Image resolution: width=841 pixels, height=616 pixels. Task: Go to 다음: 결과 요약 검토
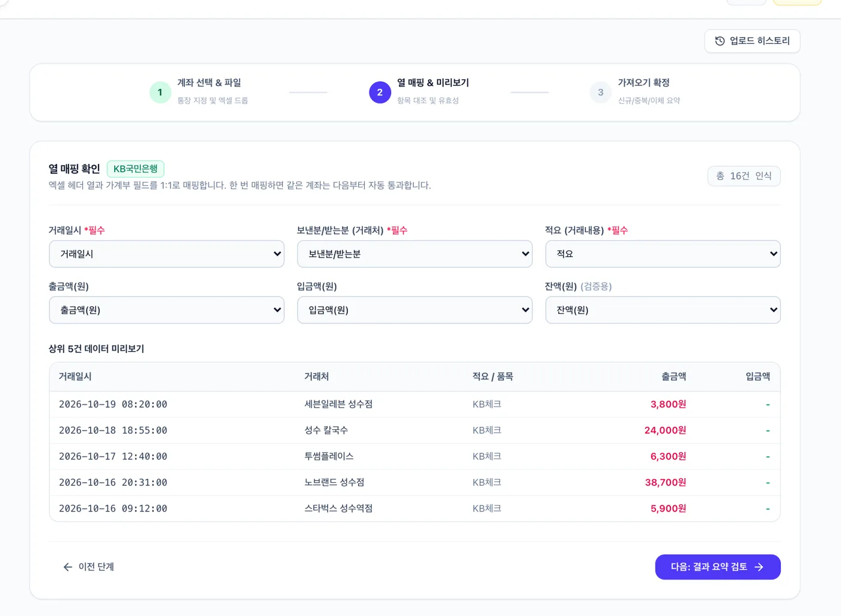718,567
